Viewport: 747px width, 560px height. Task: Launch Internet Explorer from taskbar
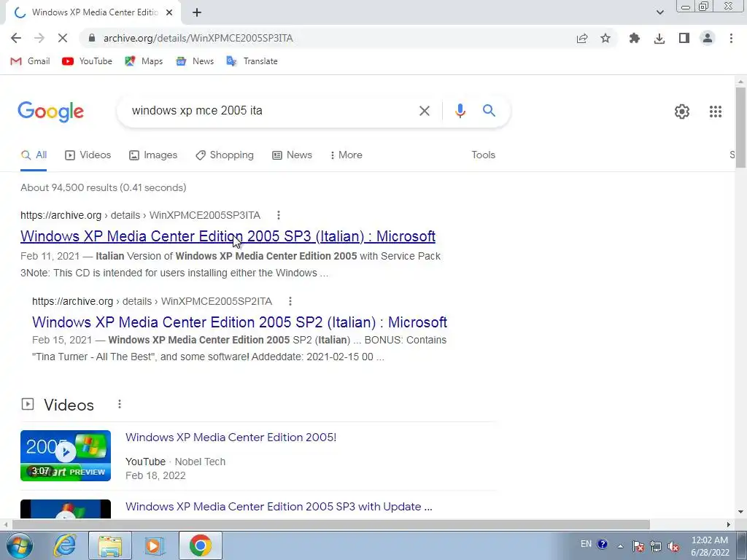coord(65,545)
